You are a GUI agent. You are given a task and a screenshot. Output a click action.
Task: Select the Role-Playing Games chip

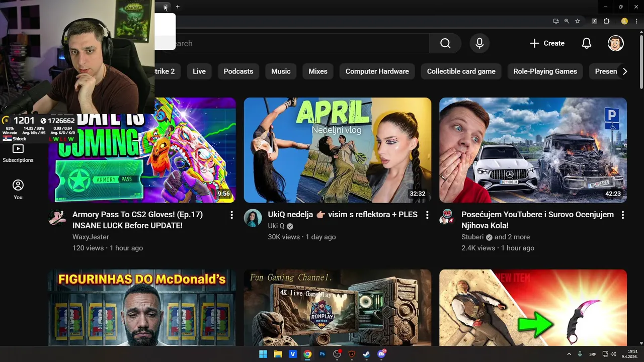545,71
